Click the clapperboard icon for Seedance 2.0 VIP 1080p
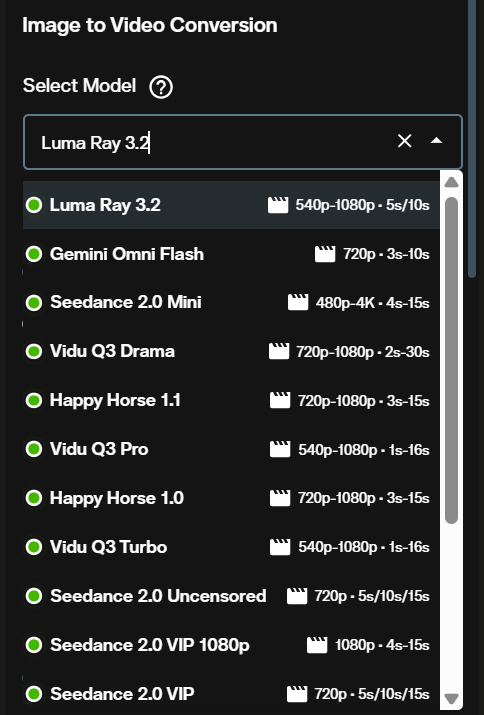The image size is (484, 715). pyautogui.click(x=317, y=645)
